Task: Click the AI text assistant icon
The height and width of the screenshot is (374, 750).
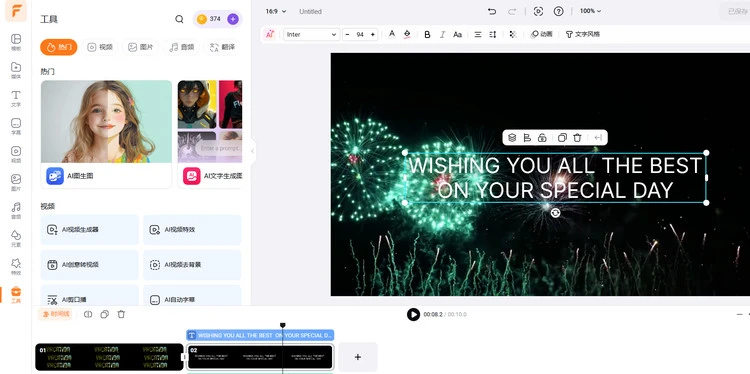Action: [x=270, y=34]
